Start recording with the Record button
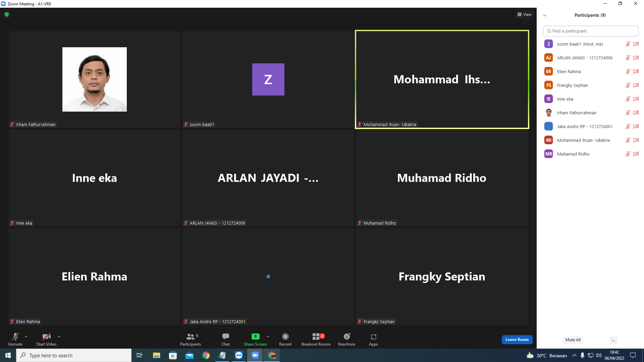The height and width of the screenshot is (362, 644). tap(285, 339)
